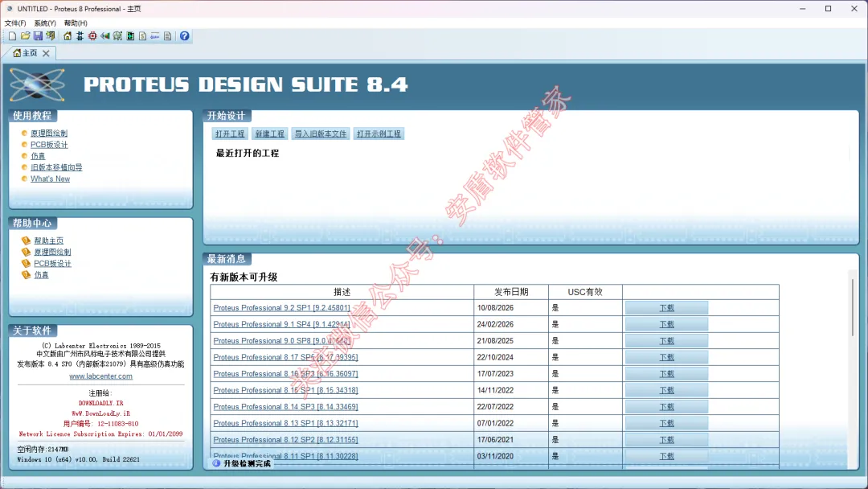This screenshot has width=868, height=489.
Task: Open the 帮助(H) menu
Action: pos(76,23)
